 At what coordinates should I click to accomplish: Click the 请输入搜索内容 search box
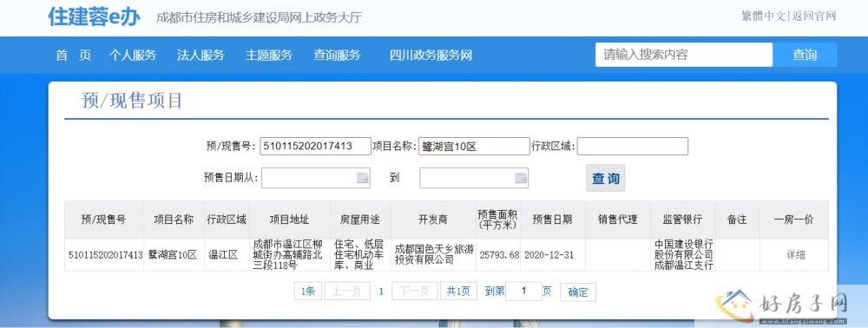(684, 55)
